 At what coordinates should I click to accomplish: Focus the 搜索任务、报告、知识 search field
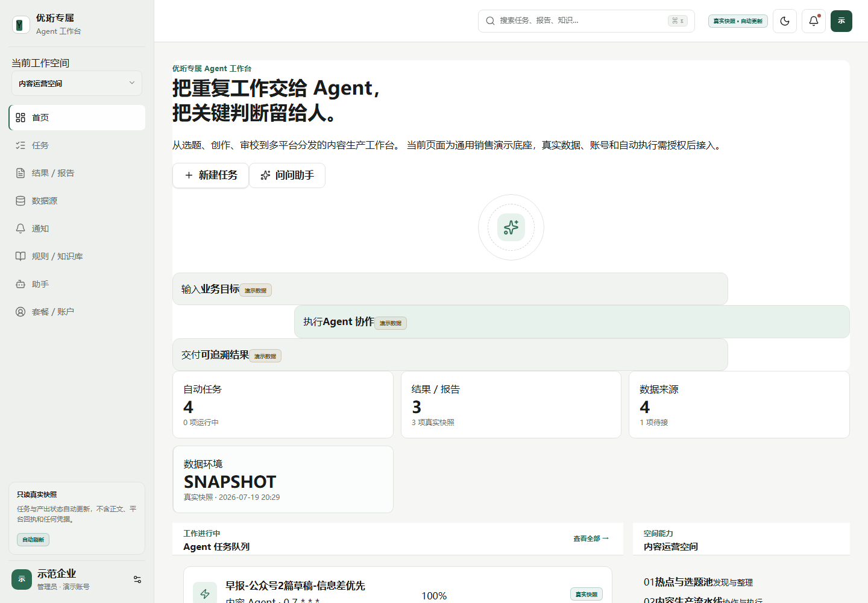(x=586, y=21)
